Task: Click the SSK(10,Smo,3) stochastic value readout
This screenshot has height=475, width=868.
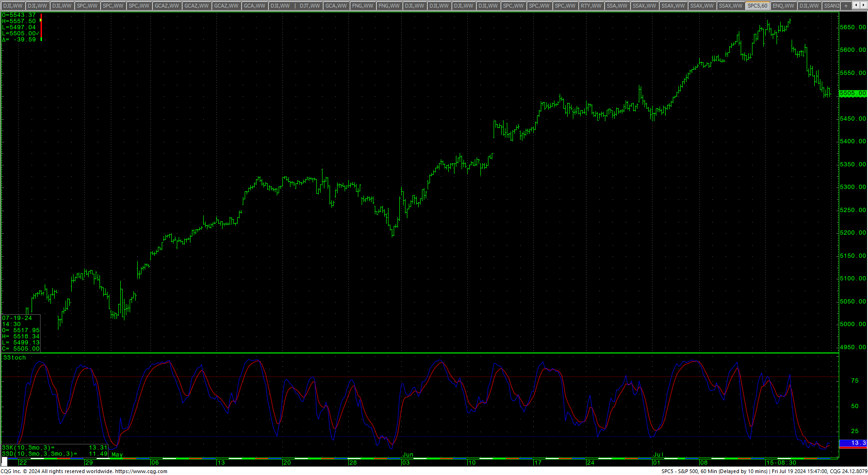Action: click(55, 448)
